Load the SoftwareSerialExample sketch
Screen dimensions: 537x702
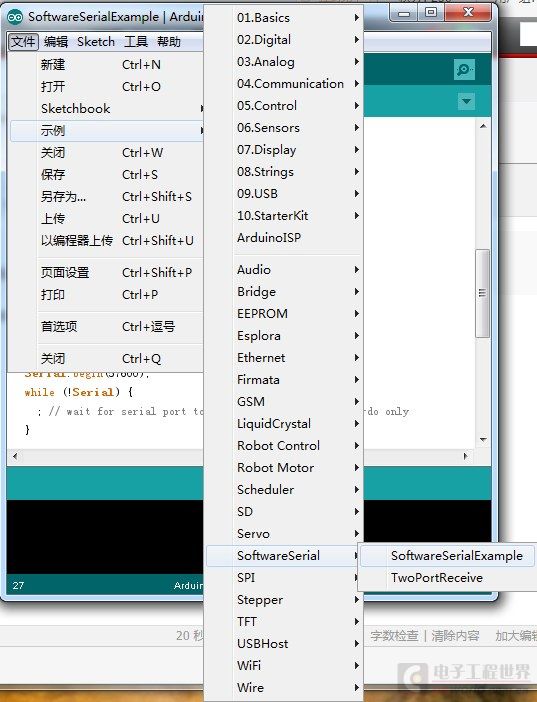pos(448,556)
